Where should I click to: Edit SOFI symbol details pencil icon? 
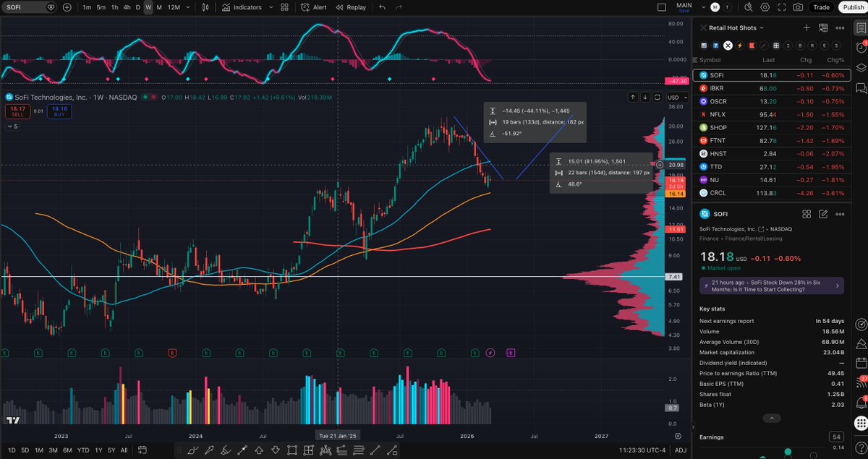click(x=823, y=214)
